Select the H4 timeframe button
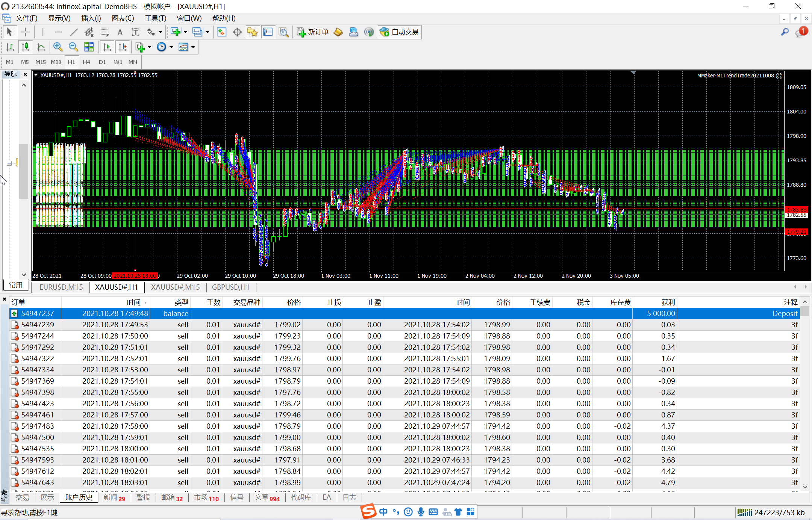 tap(86, 62)
